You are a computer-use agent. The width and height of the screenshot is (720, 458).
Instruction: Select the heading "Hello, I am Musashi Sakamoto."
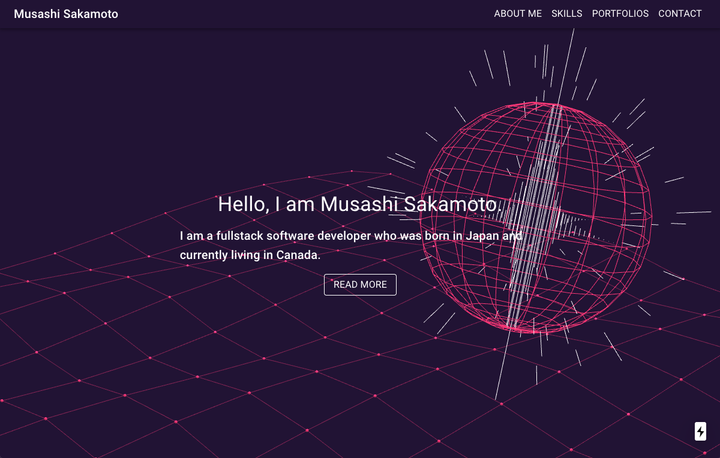pos(360,204)
